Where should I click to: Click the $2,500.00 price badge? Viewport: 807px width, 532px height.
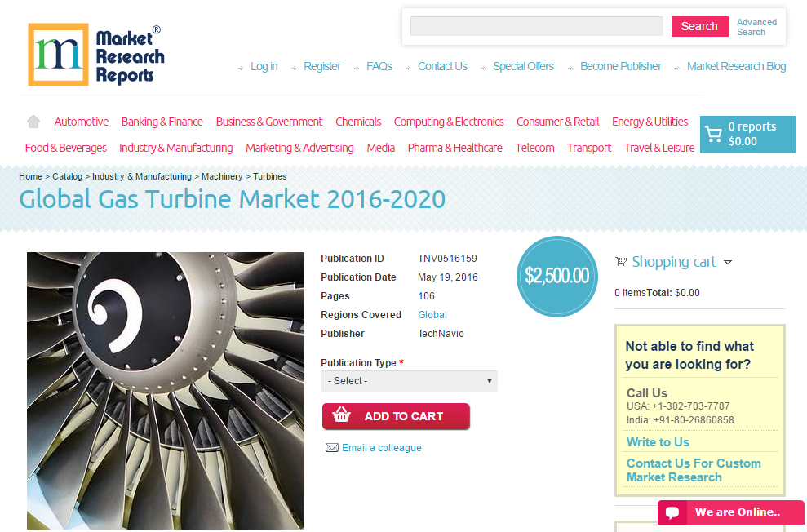(556, 277)
